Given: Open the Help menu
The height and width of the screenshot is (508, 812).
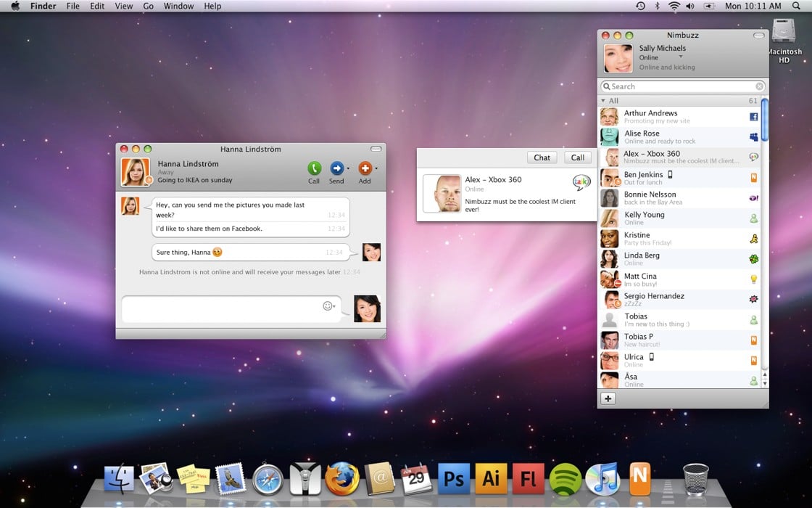Looking at the screenshot, I should (x=212, y=7).
